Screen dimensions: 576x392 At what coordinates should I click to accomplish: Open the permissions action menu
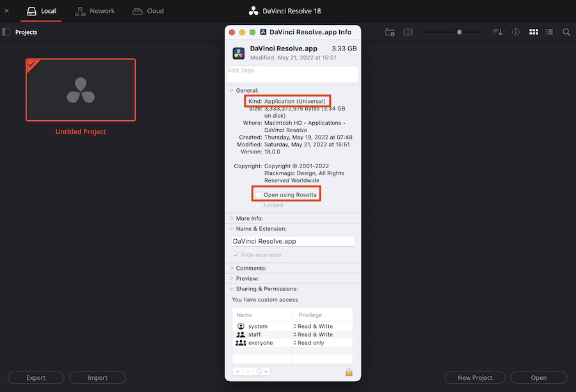pos(262,372)
